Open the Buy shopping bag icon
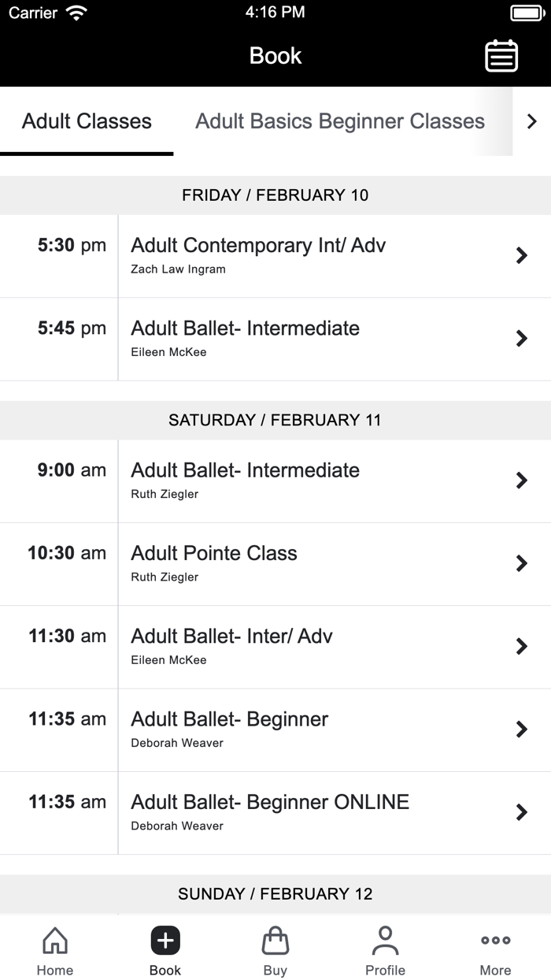Viewport: 551px width, 980px height. click(x=275, y=940)
